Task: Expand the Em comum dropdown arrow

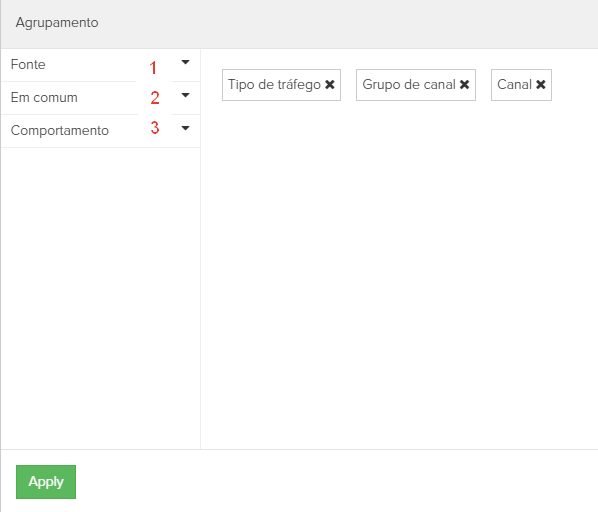Action: coord(185,95)
